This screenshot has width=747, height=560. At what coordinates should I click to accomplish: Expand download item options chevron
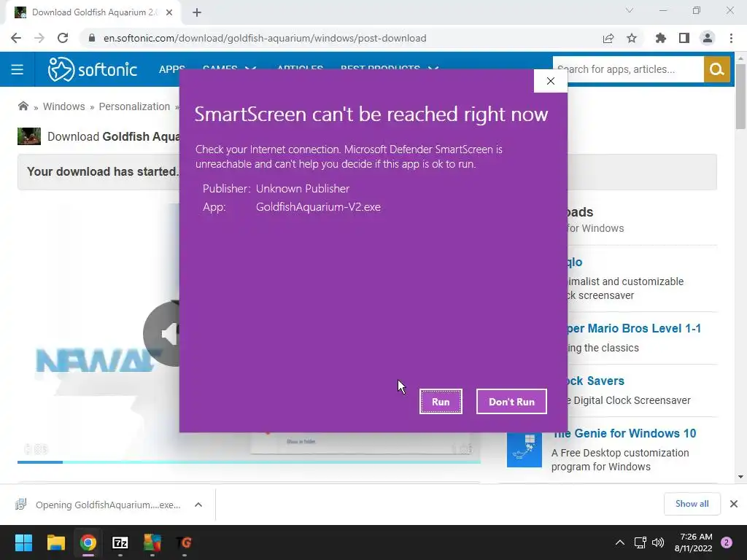(x=198, y=505)
